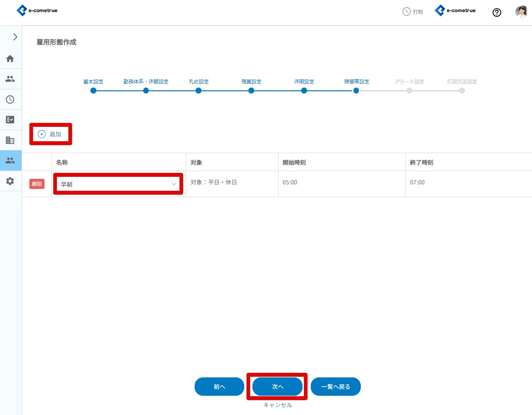Jump to the 丸め設定 step
This screenshot has width=532, height=415.
tap(198, 90)
